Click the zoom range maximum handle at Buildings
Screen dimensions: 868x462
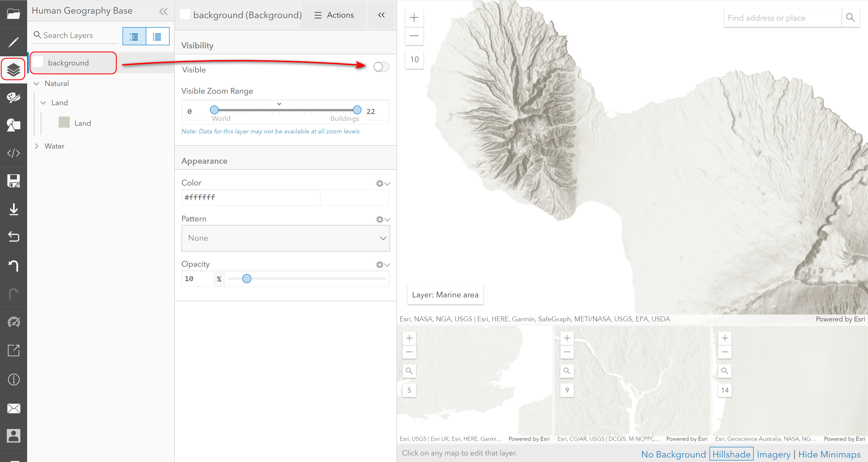click(x=357, y=110)
